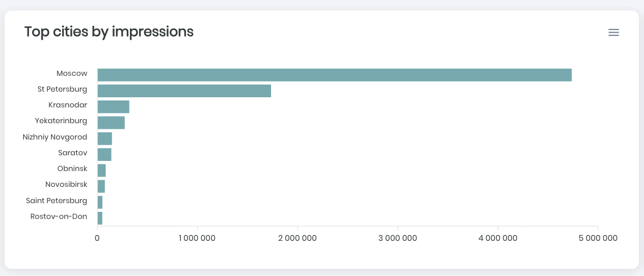
Task: Select the Saint Petersburg bar
Action: (100, 202)
